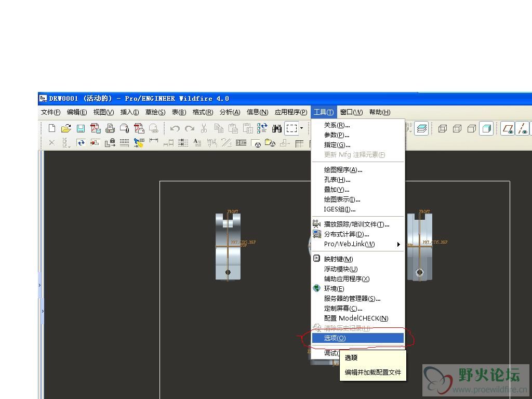
Task: Click the cleanup dimensions broom icon
Action: (x=139, y=143)
